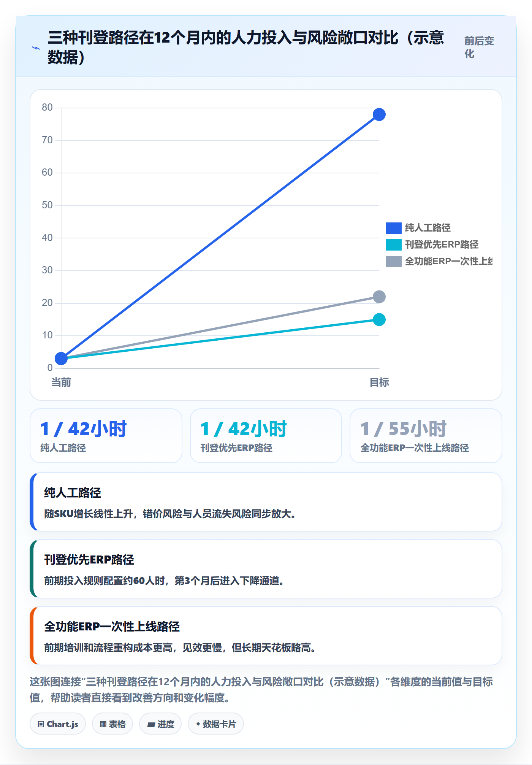This screenshot has width=532, height=765.
Task: Click the chart caption paragraph starting 这张图连接
Action: click(x=261, y=690)
